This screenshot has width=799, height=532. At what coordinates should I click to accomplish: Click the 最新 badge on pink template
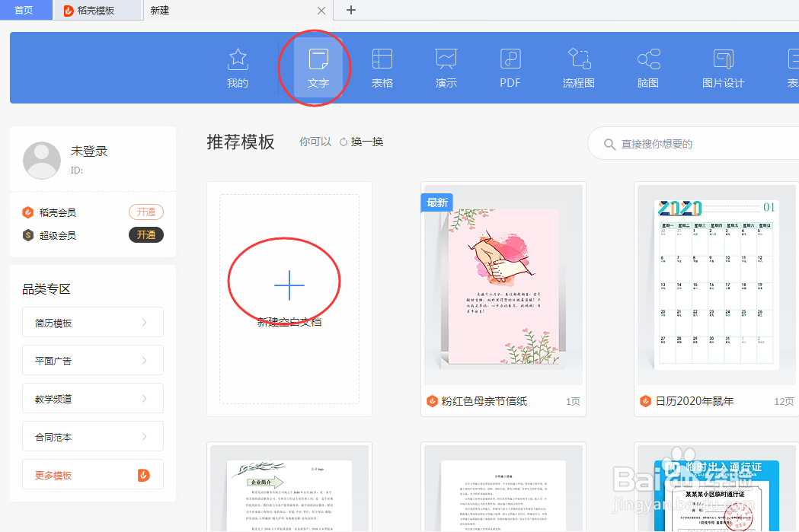[436, 202]
